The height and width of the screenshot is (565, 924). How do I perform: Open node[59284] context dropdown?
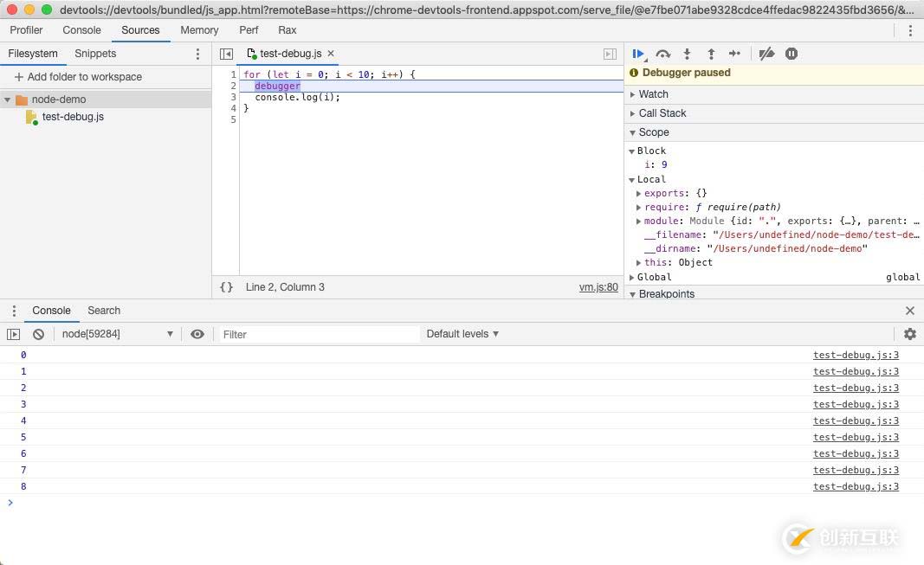117,334
